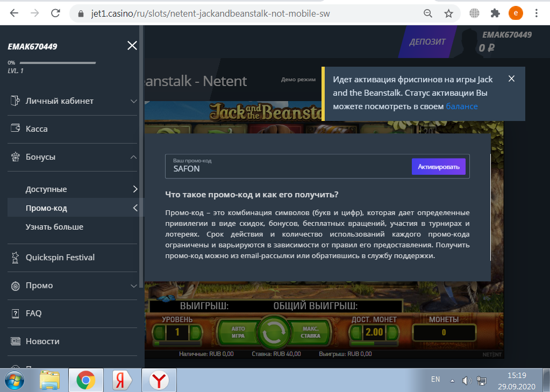Click the Касса wallet icon

tap(16, 129)
